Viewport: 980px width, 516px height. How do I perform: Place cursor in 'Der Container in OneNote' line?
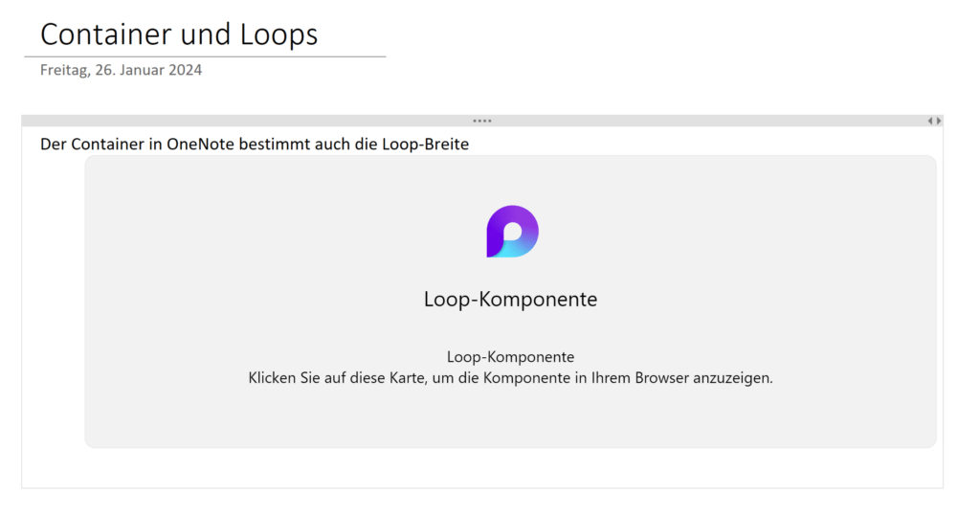255,145
